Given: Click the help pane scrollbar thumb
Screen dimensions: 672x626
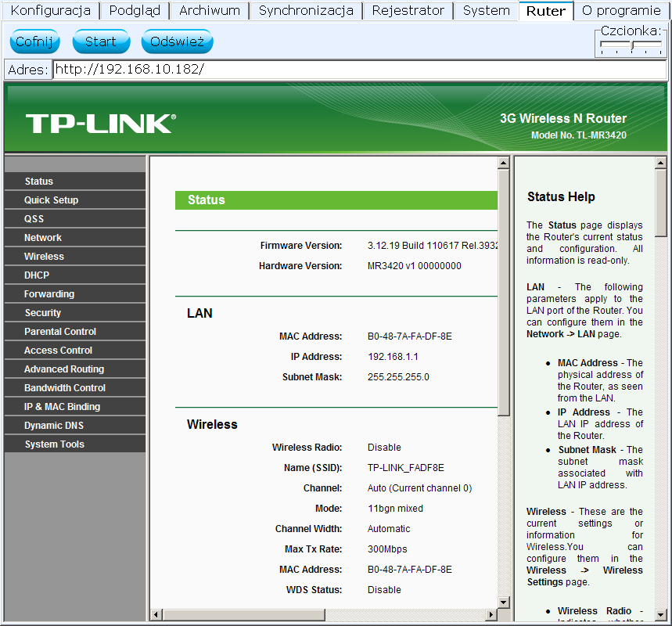Looking at the screenshot, I should click(661, 203).
